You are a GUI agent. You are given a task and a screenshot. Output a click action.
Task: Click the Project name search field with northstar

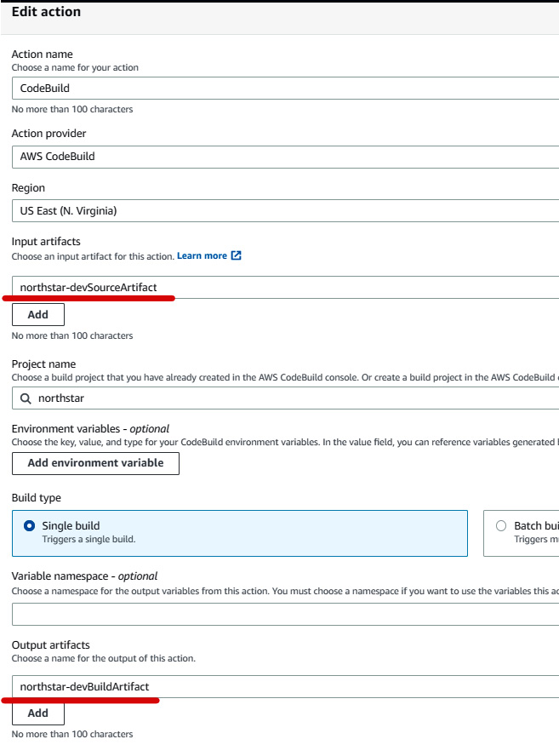[x=285, y=398]
